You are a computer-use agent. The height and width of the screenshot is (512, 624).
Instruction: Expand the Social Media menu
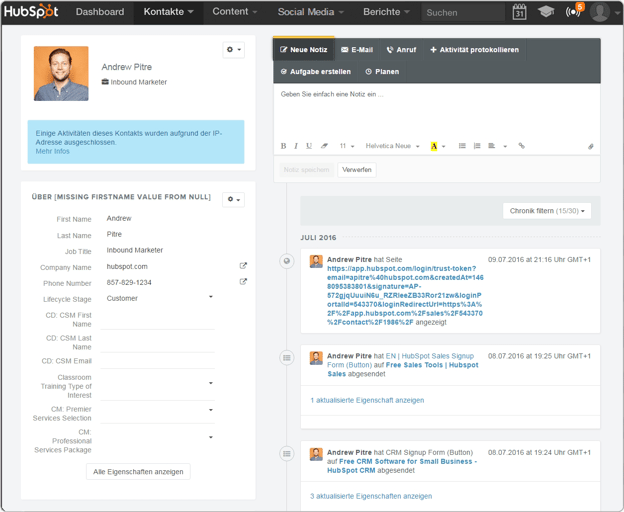[310, 12]
